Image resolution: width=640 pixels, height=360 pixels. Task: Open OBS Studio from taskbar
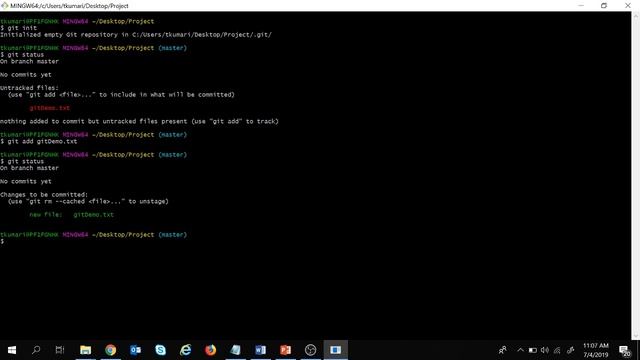pos(311,350)
